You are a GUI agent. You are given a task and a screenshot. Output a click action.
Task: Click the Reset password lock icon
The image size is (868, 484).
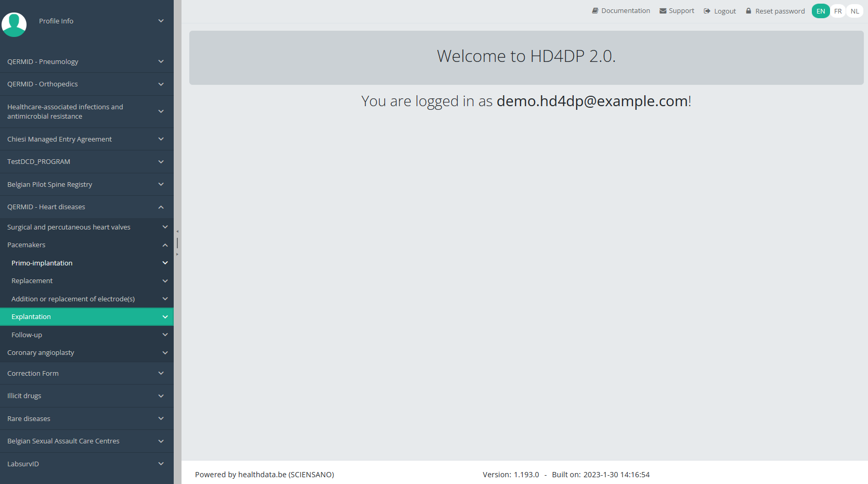[748, 11]
